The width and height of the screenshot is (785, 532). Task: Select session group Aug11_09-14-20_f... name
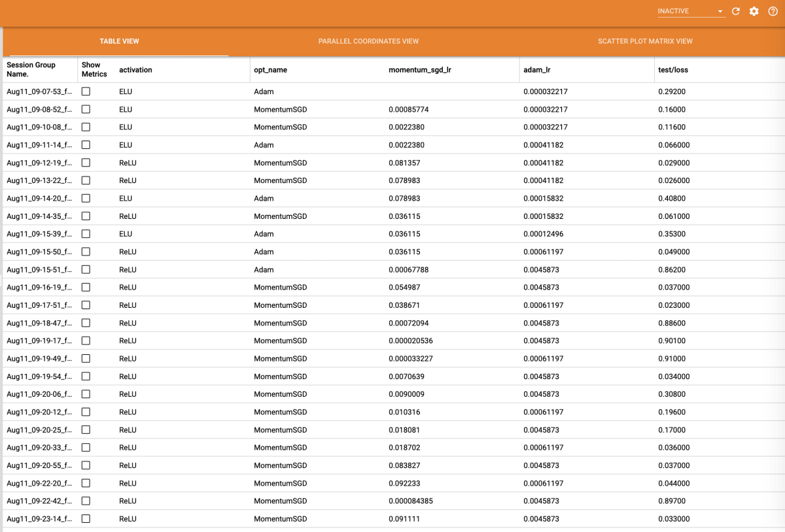39,198
